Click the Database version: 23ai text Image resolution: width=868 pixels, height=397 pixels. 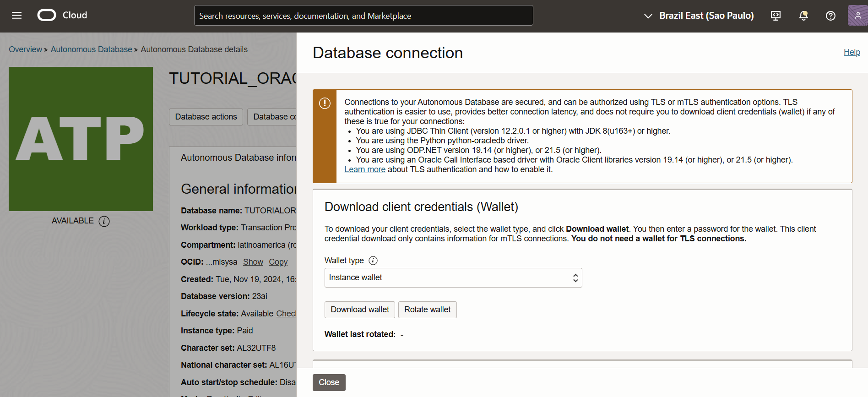point(224,296)
